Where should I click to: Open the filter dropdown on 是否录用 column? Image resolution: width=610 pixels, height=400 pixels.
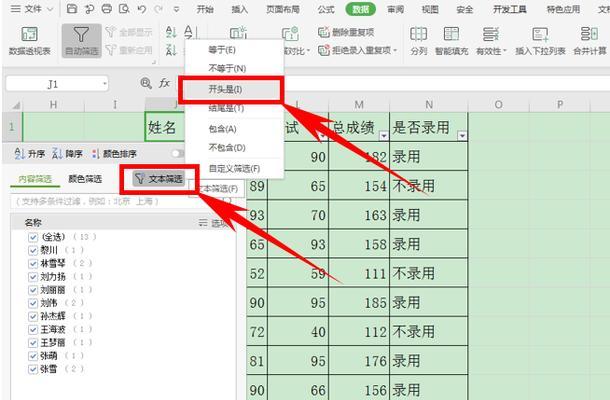coord(462,135)
